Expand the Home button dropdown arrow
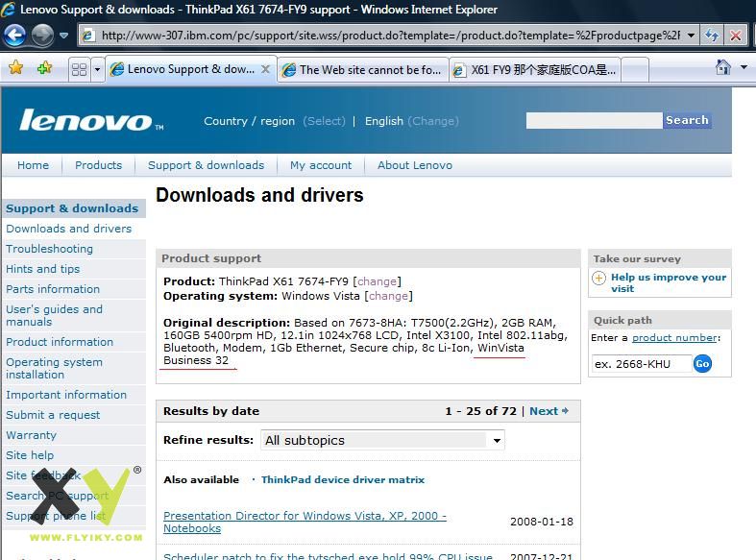 pyautogui.click(x=744, y=67)
